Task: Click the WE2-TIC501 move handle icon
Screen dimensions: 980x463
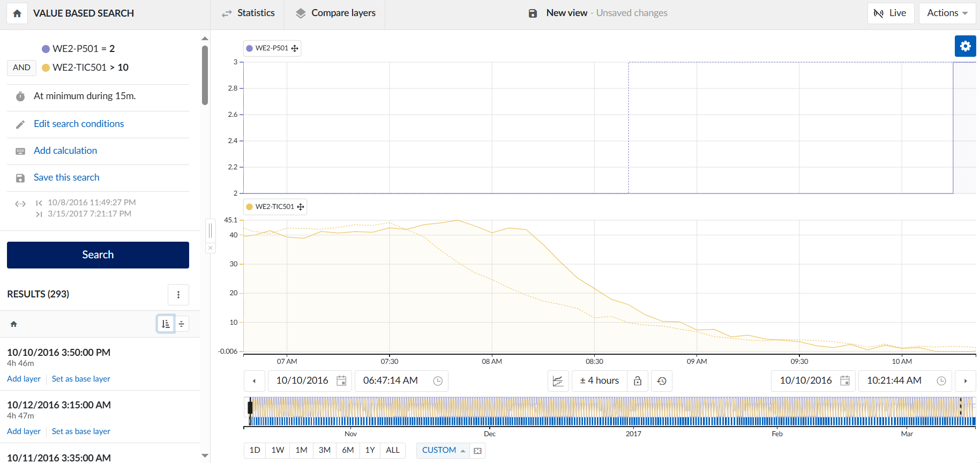Action: (301, 207)
